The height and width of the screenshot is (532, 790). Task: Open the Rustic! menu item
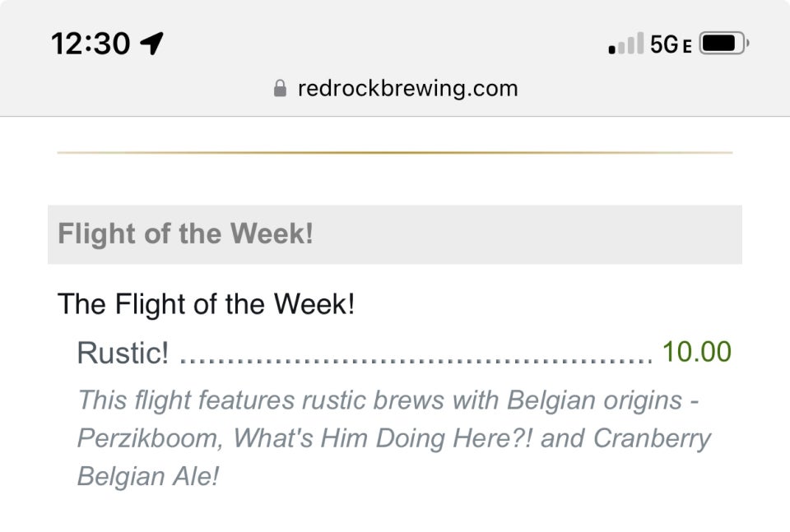pos(123,352)
